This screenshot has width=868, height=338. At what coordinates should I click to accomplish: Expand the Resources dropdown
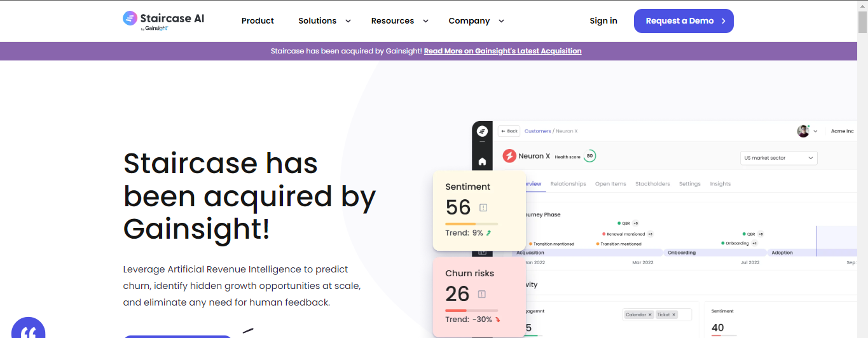(x=399, y=21)
